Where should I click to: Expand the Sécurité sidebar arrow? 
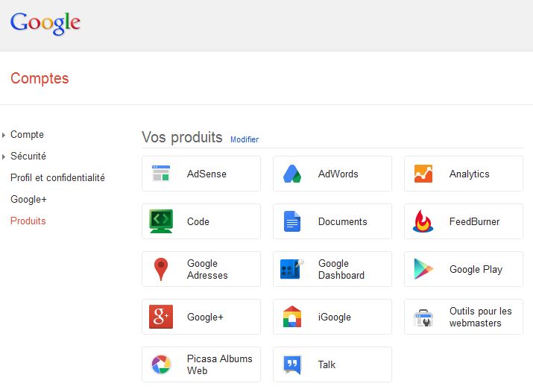(4, 157)
